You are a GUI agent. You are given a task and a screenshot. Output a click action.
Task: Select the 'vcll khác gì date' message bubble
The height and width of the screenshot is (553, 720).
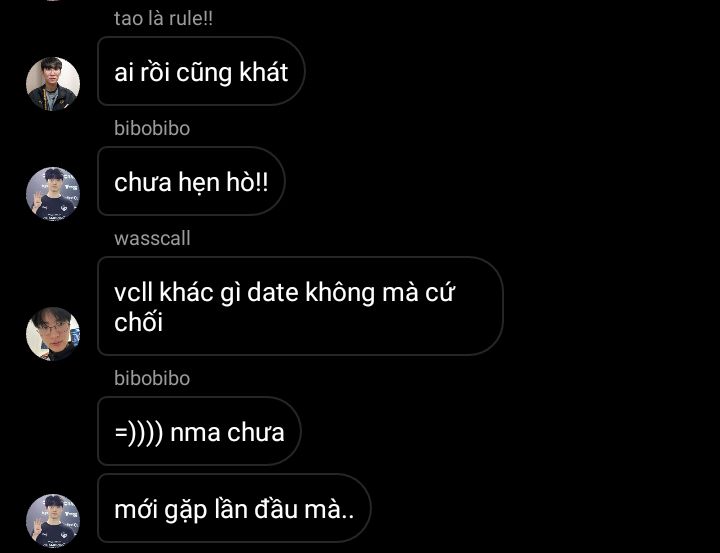pyautogui.click(x=300, y=306)
